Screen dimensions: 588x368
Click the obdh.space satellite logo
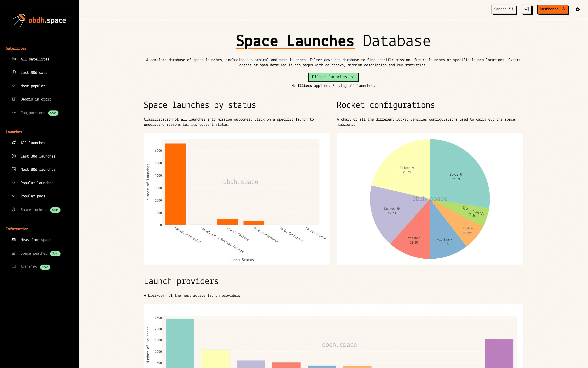point(19,20)
